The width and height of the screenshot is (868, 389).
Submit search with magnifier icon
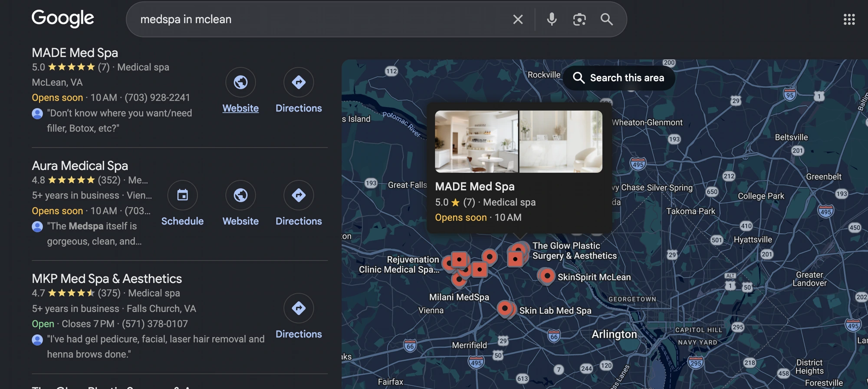click(607, 19)
